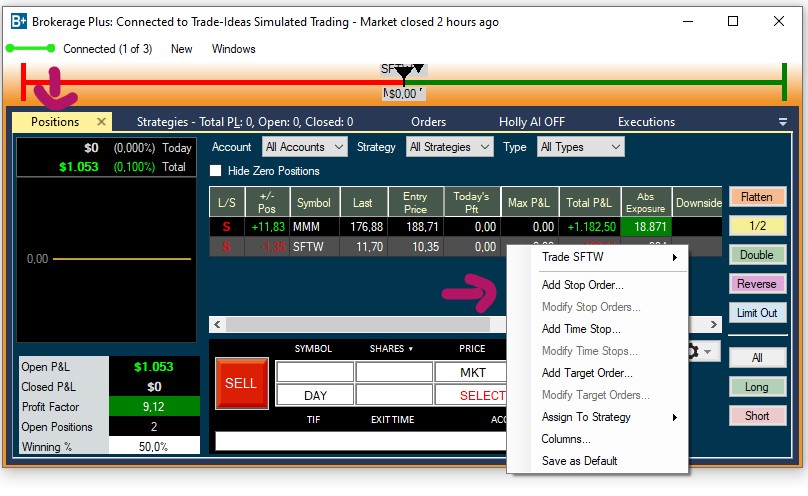Viewport: 808px width, 496px height.
Task: Select the MMM position row symbol
Action: click(306, 227)
